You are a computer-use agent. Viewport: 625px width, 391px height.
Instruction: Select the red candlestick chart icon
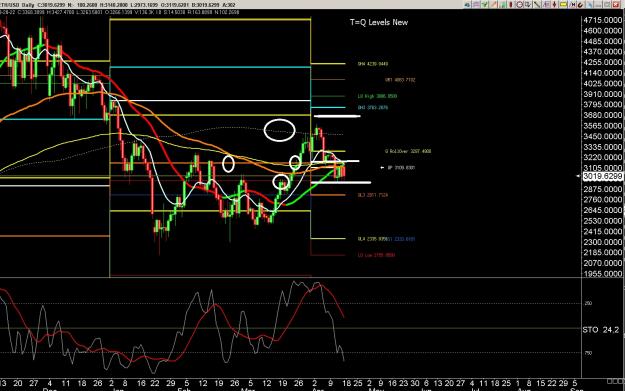tap(511, 5)
